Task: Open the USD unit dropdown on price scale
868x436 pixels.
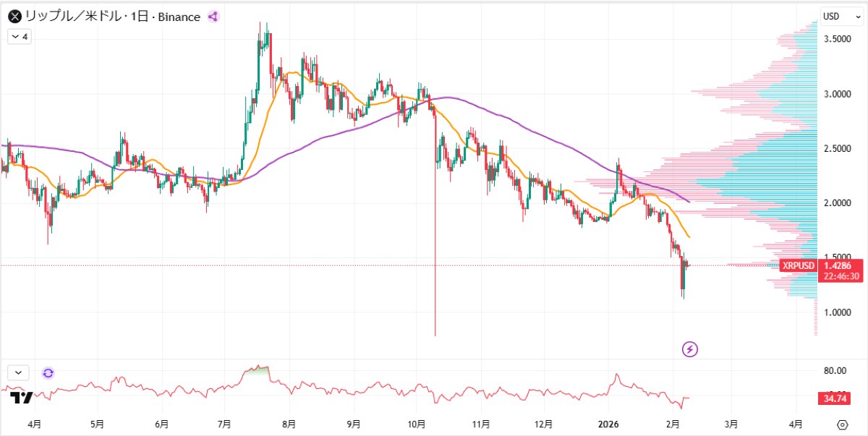Action: click(841, 16)
